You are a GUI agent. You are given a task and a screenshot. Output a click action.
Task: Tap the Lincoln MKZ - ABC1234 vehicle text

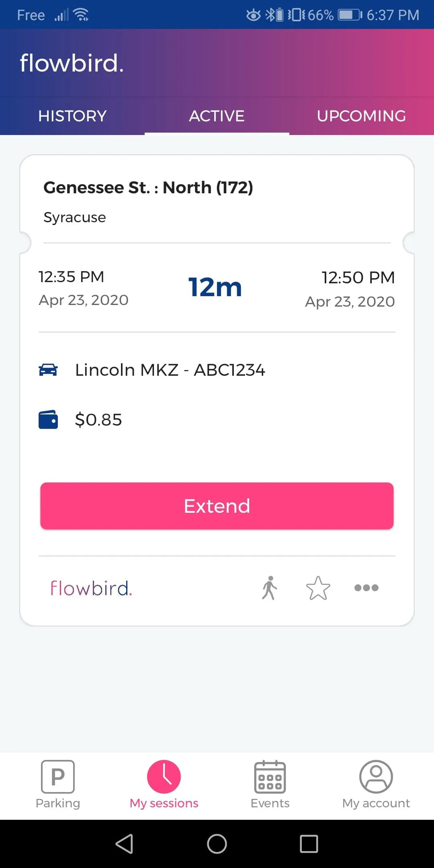(x=170, y=370)
